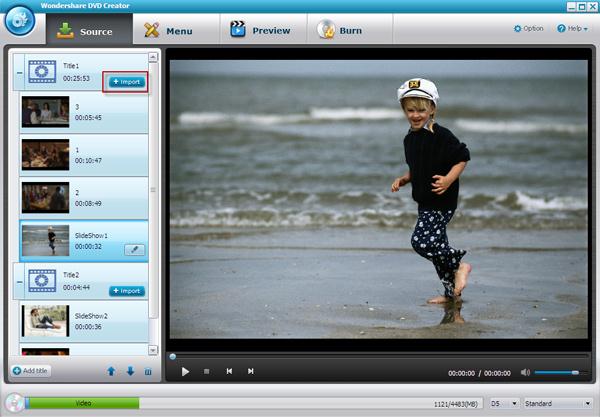Image resolution: width=600 pixels, height=417 pixels.
Task: Select video clip 3 thumbnail
Action: 46,112
